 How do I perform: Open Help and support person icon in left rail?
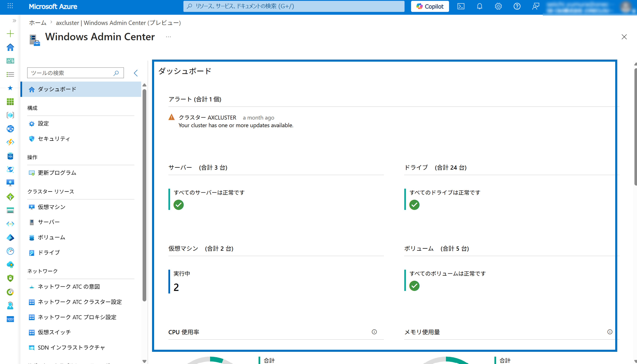pyautogui.click(x=10, y=305)
